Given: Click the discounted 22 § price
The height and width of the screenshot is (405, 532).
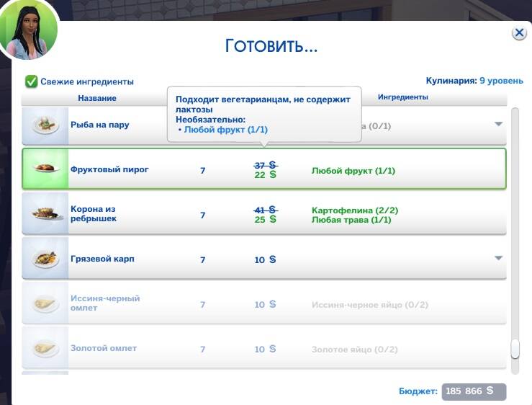Looking at the screenshot, I should (x=266, y=175).
